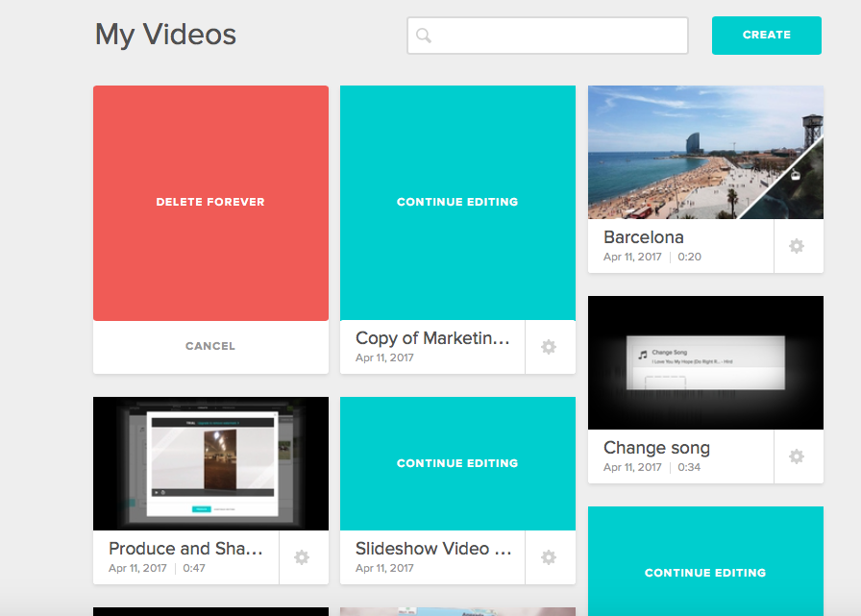
Task: Open the Change song video title link
Action: point(656,448)
